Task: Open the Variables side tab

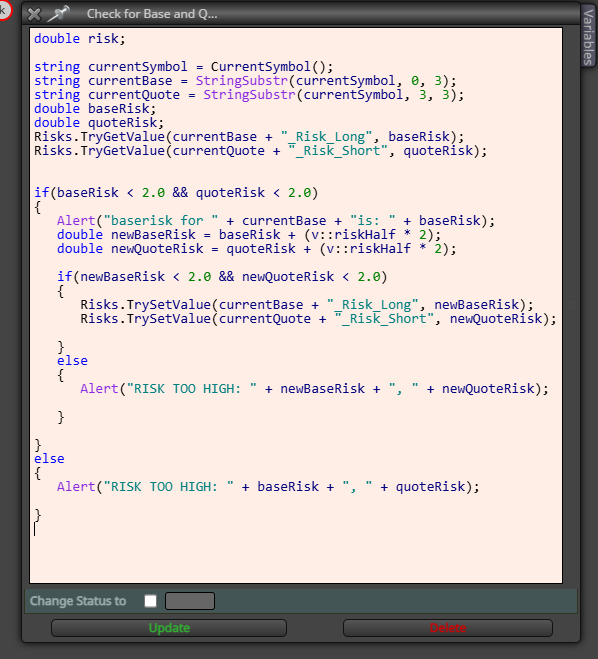Action: (x=589, y=36)
